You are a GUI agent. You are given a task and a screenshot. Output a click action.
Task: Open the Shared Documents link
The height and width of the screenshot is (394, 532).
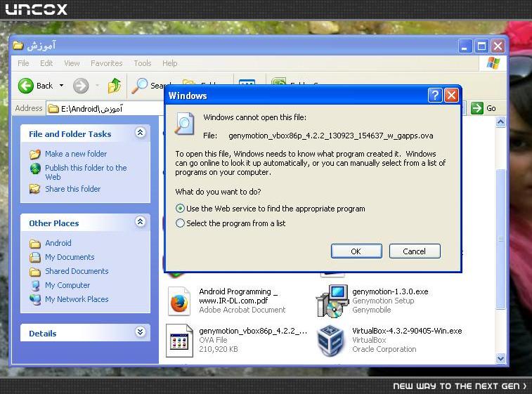coord(77,271)
